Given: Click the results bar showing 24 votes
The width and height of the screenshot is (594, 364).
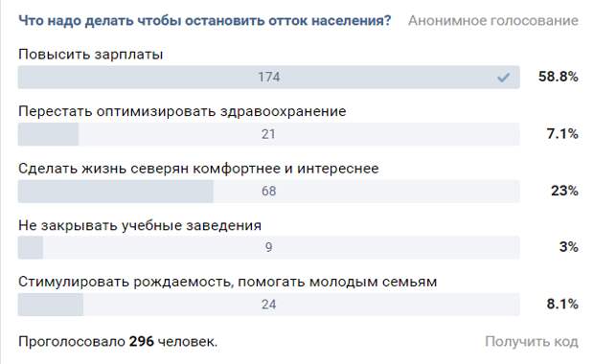Looking at the screenshot, I should click(268, 305).
